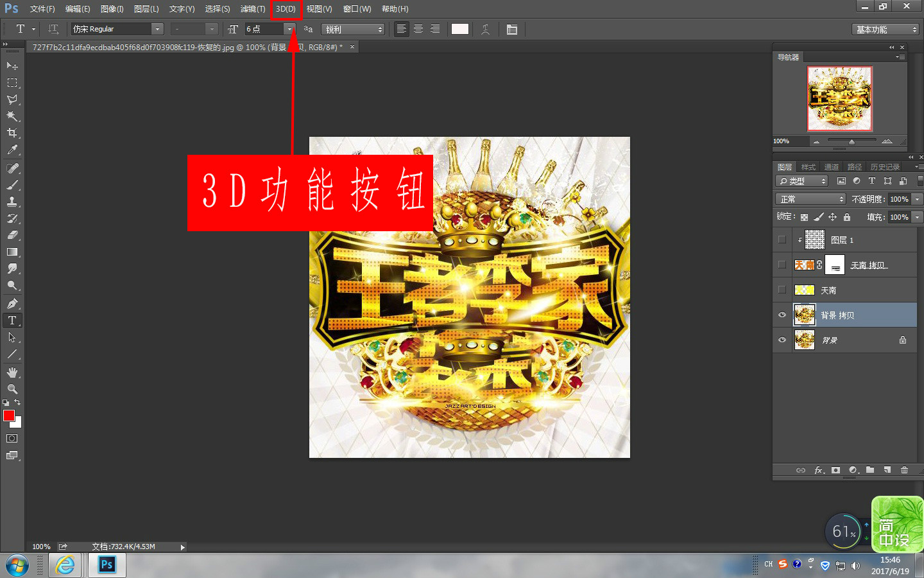Hide the 背景 layer
This screenshot has width=924, height=578.
pyautogui.click(x=782, y=340)
